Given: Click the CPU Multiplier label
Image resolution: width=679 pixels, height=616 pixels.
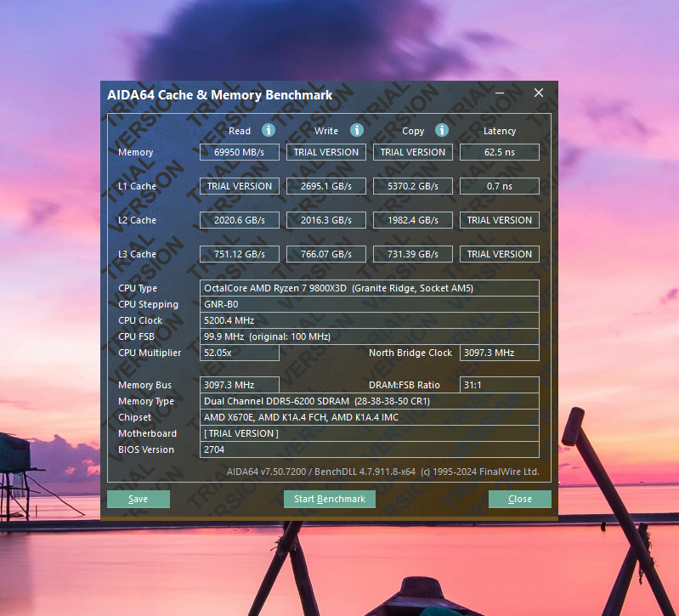Looking at the screenshot, I should (x=150, y=353).
